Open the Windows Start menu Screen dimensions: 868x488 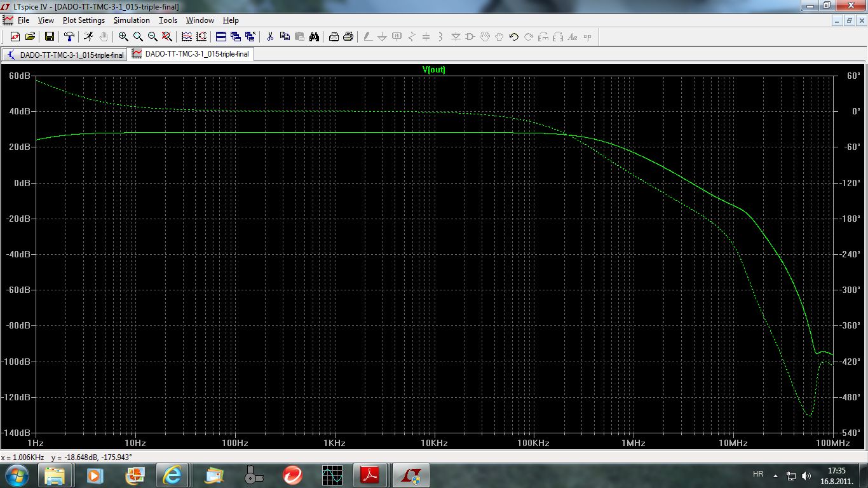tap(17, 475)
